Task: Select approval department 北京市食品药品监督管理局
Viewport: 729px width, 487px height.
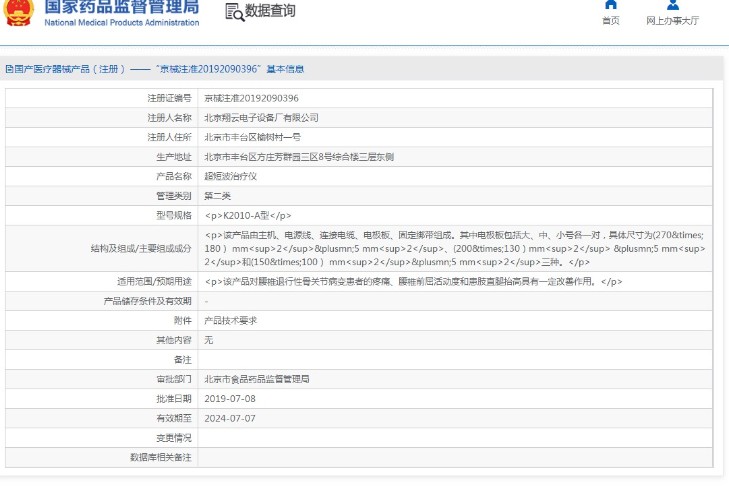Action: 257,379
